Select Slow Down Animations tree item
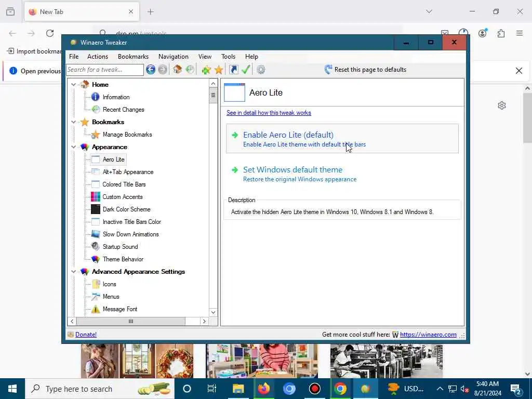The height and width of the screenshot is (399, 532). (x=130, y=234)
